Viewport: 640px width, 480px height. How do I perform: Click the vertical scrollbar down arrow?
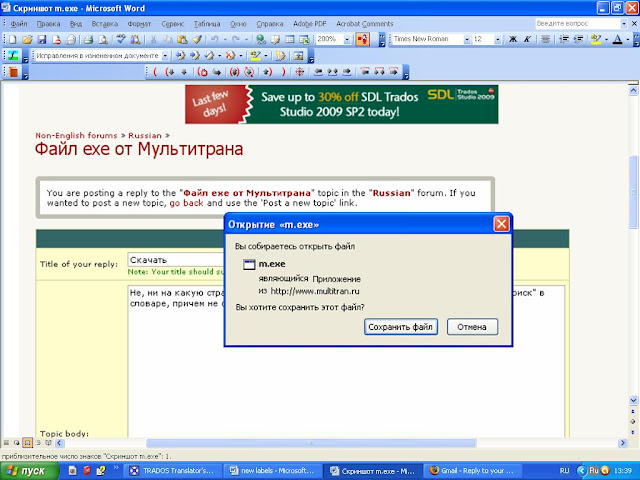(x=633, y=400)
